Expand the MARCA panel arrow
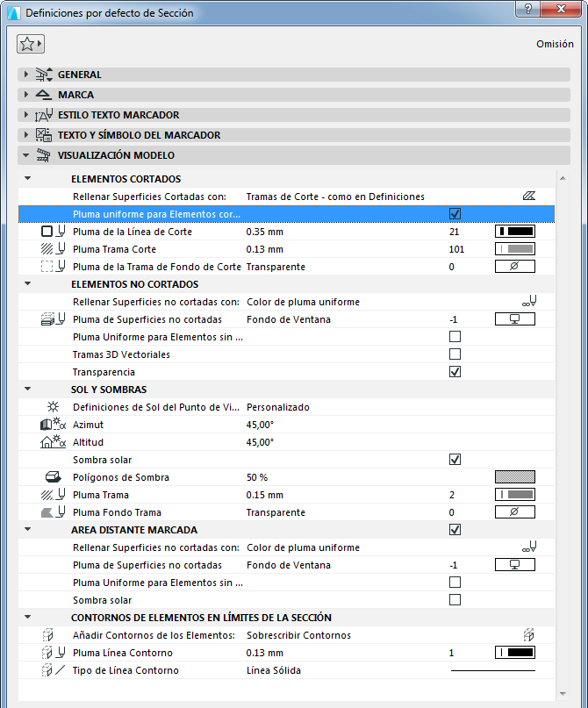This screenshot has height=708, width=588. pos(25,95)
